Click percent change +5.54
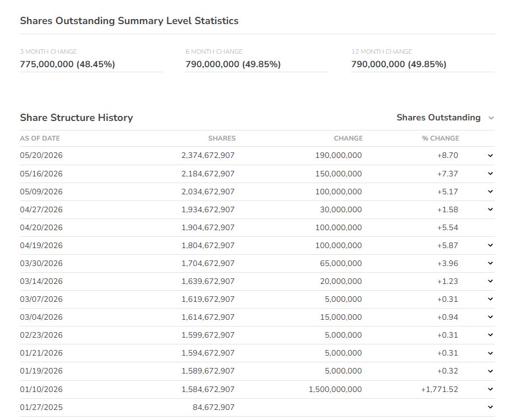Screen dimensions: 510x420 447,227
